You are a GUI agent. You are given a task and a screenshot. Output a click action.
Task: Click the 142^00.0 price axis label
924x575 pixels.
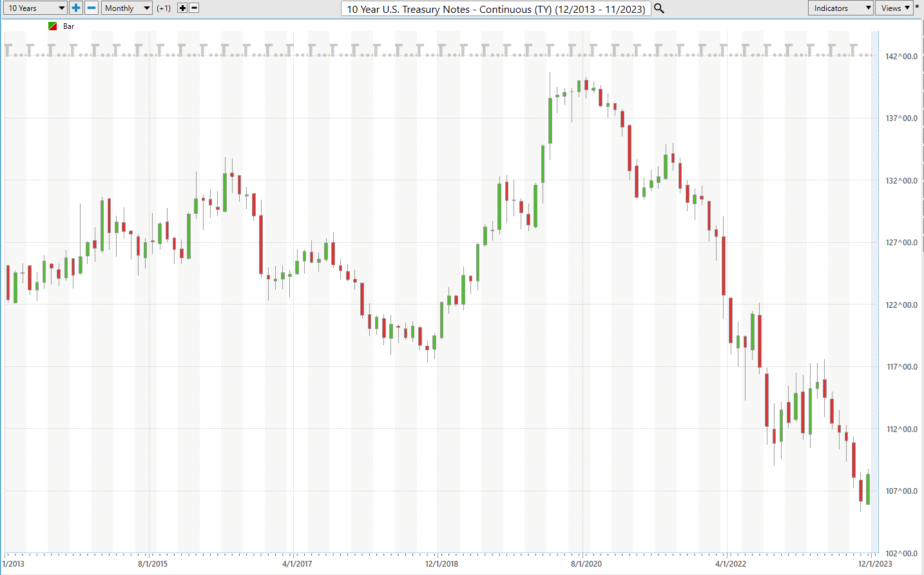click(901, 57)
